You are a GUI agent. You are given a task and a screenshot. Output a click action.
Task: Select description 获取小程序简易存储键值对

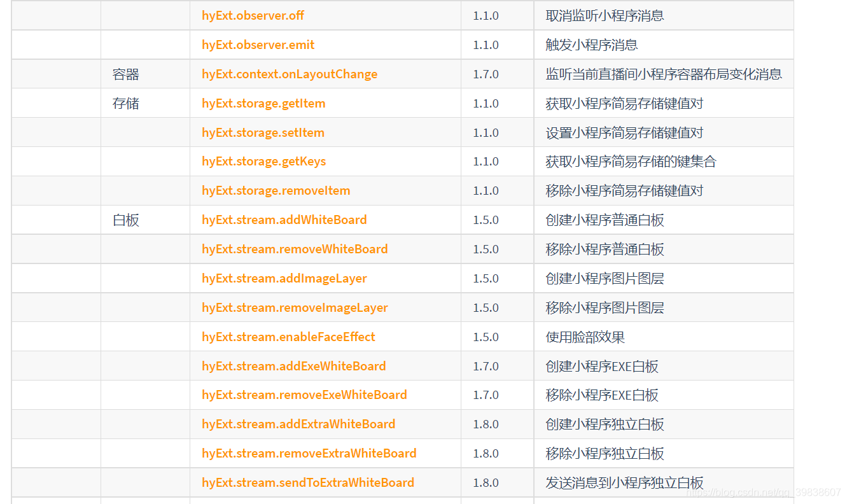[x=624, y=103]
